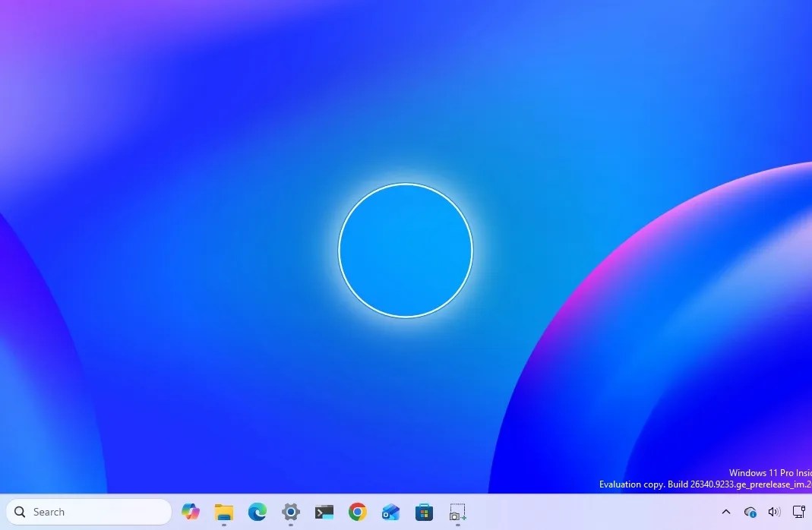Viewport: 812px width, 530px height.
Task: Launch Microsoft Edge from the taskbar
Action: 258,512
